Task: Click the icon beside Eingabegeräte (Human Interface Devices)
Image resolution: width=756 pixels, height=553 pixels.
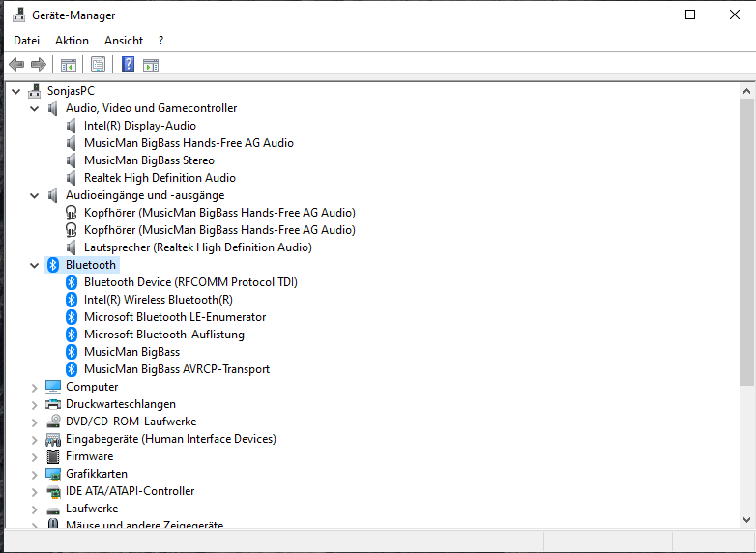Action: click(x=53, y=439)
